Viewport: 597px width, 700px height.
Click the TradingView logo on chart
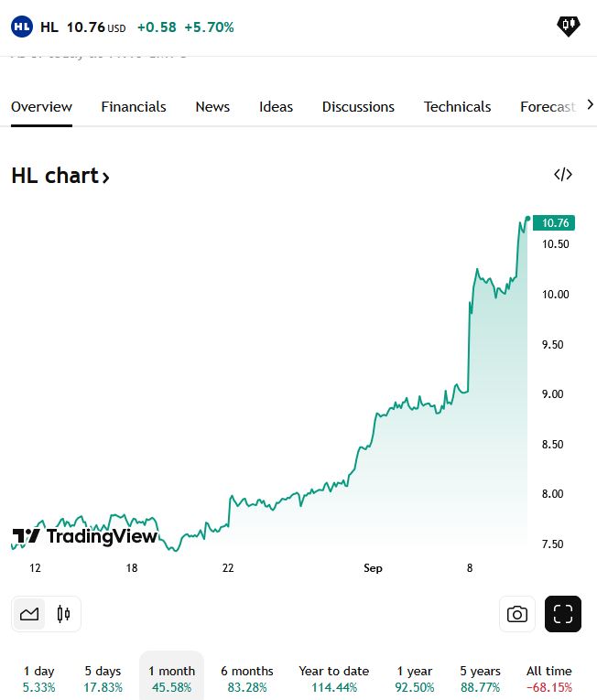pos(85,536)
